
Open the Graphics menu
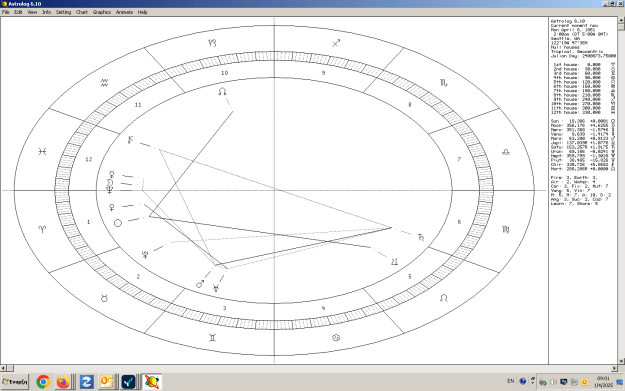102,12
